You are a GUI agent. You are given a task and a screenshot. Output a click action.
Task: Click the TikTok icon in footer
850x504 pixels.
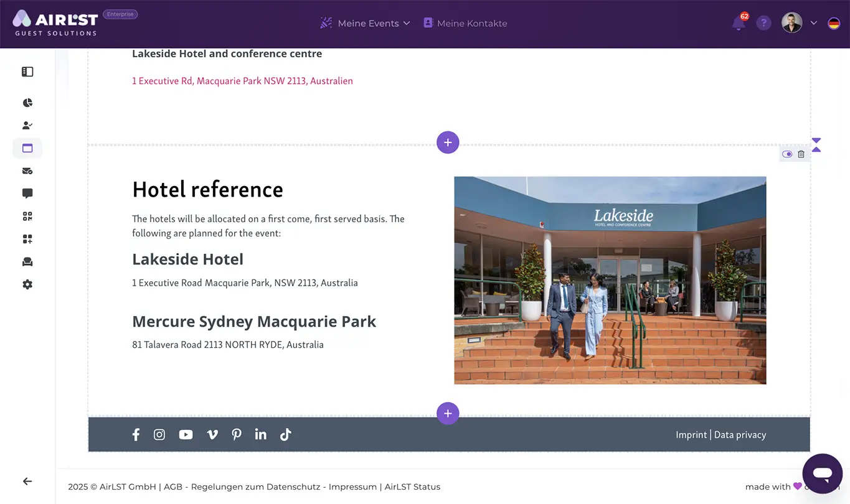point(285,434)
